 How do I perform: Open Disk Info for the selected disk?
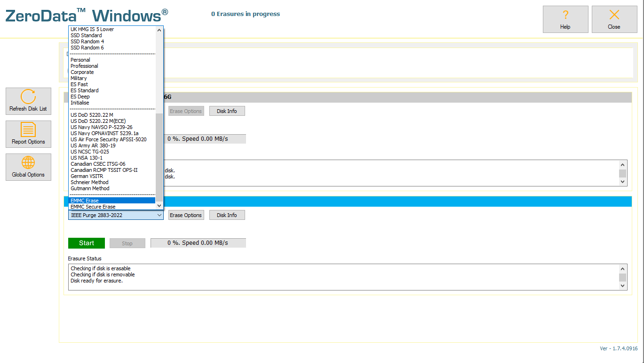[227, 215]
